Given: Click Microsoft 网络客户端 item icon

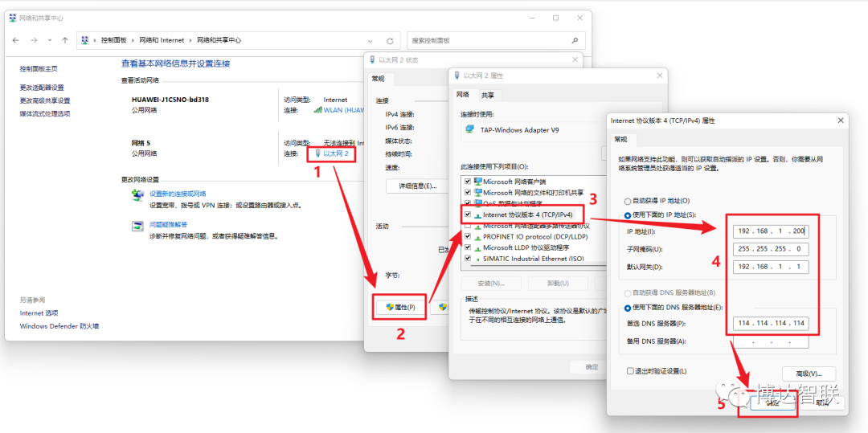Looking at the screenshot, I should point(477,181).
